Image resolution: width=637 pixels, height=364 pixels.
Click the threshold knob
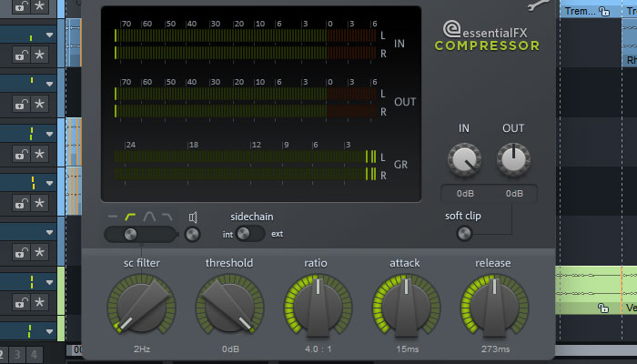pyautogui.click(x=229, y=306)
